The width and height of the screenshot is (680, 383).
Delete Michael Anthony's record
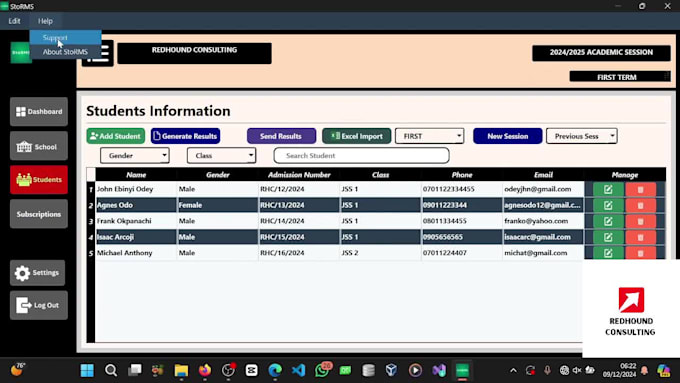click(641, 253)
